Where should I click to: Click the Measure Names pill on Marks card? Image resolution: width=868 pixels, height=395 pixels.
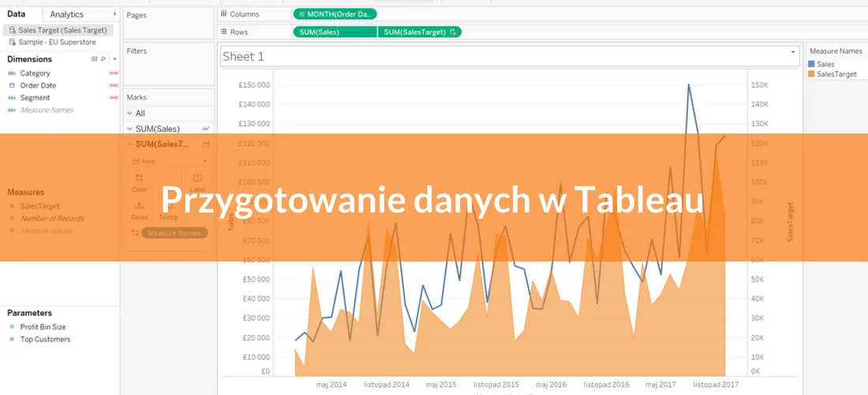coord(174,233)
